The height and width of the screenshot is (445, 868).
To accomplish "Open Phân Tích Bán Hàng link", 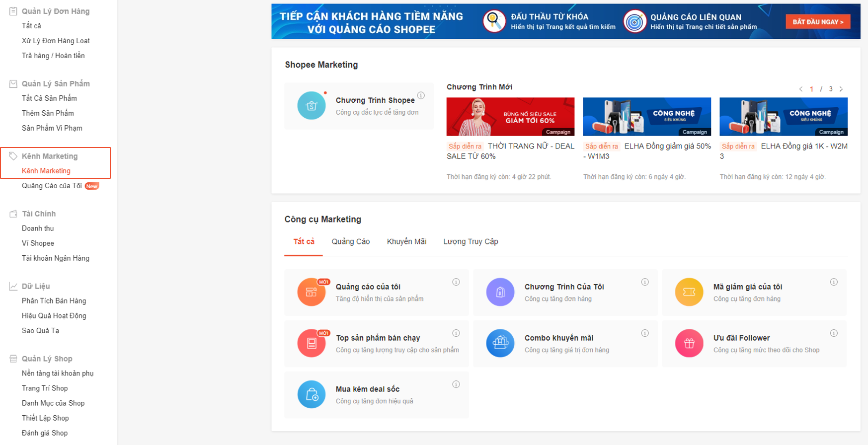I will 54,301.
